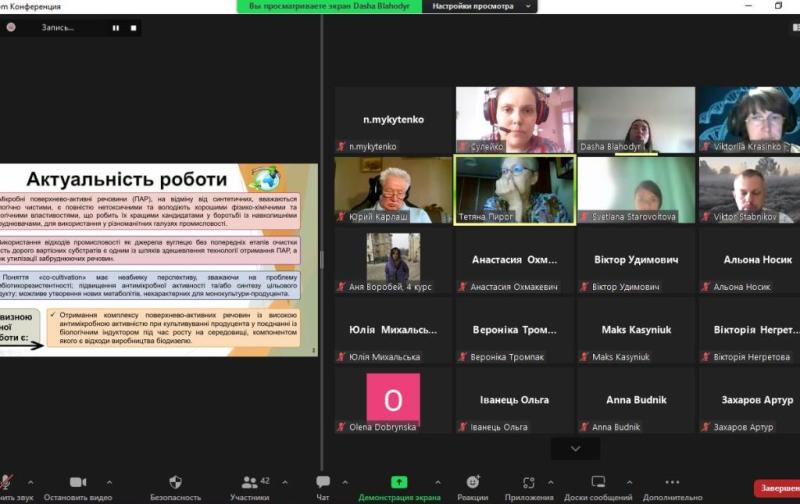This screenshot has width=800, height=504.
Task: Expand chat options arrow
Action: coord(345,482)
